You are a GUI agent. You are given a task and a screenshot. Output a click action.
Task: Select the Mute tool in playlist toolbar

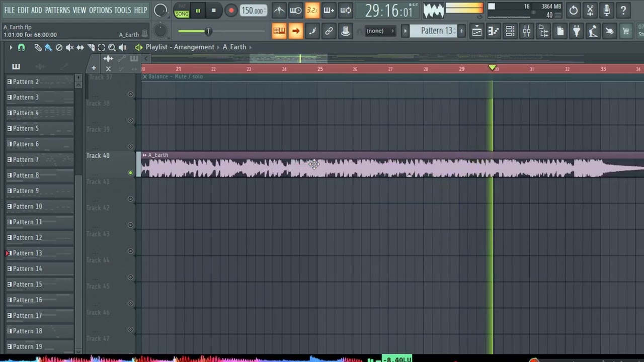(69, 47)
